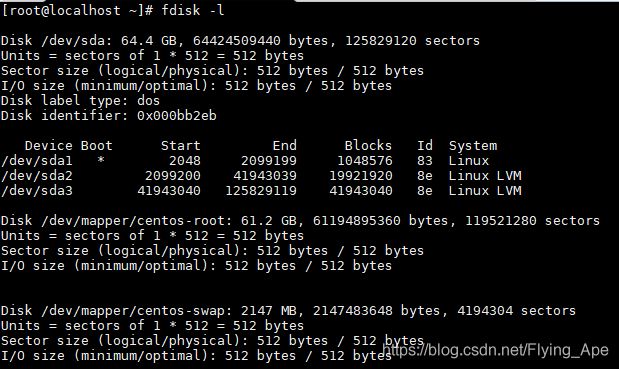Click the /dev/sda3 partition entry
Image resolution: width=619 pixels, height=369 pixels.
click(x=37, y=191)
